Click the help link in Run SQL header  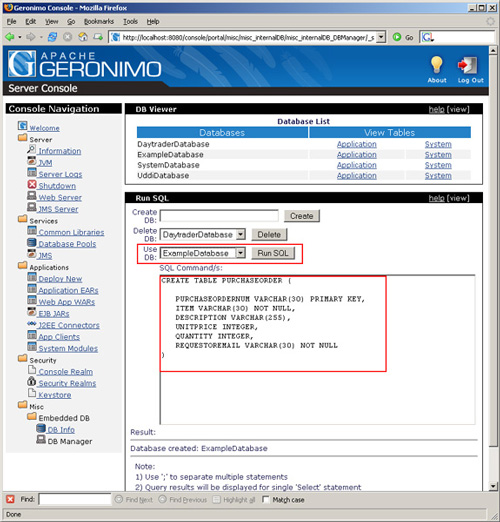(436, 198)
